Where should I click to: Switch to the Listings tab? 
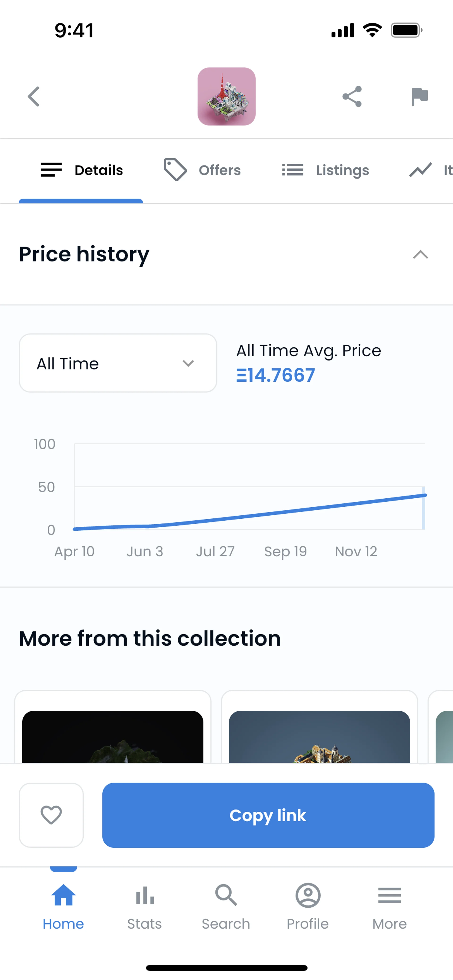click(325, 170)
